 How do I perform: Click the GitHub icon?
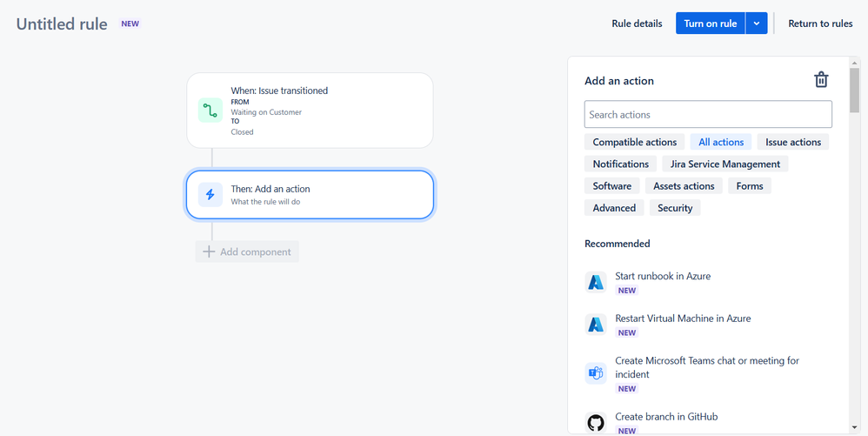click(596, 423)
